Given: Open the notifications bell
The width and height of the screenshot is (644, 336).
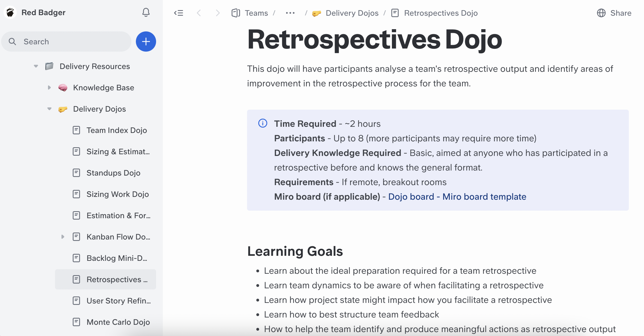Looking at the screenshot, I should (x=146, y=12).
